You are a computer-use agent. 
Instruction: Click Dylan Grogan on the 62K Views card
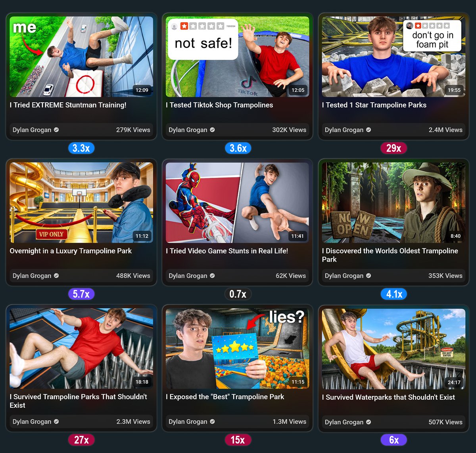click(188, 275)
